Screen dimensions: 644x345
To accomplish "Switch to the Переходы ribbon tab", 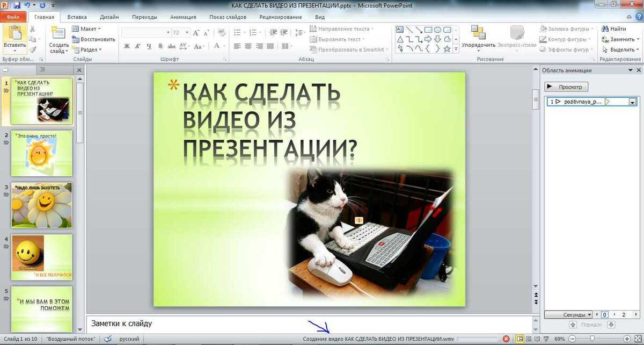I will point(144,17).
